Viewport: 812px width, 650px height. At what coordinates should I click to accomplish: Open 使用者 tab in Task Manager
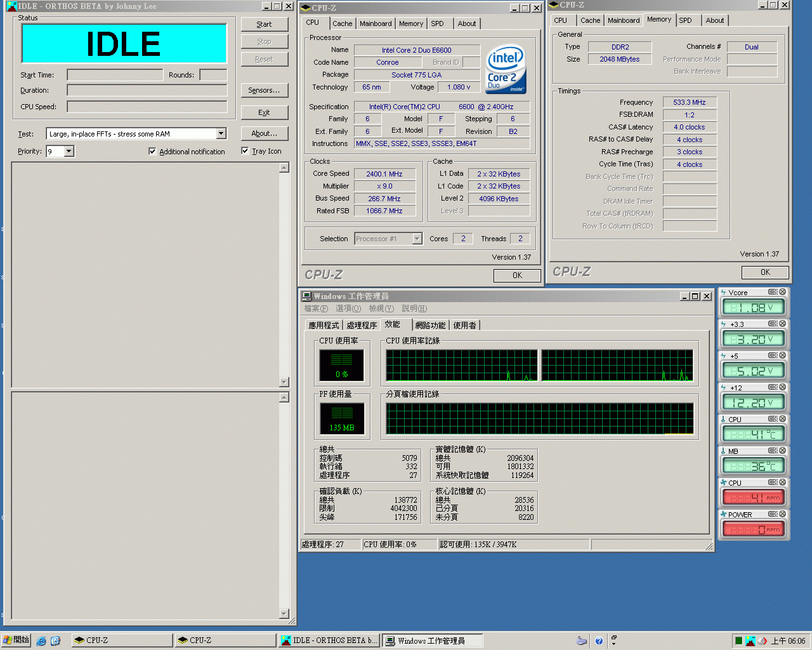click(x=464, y=325)
